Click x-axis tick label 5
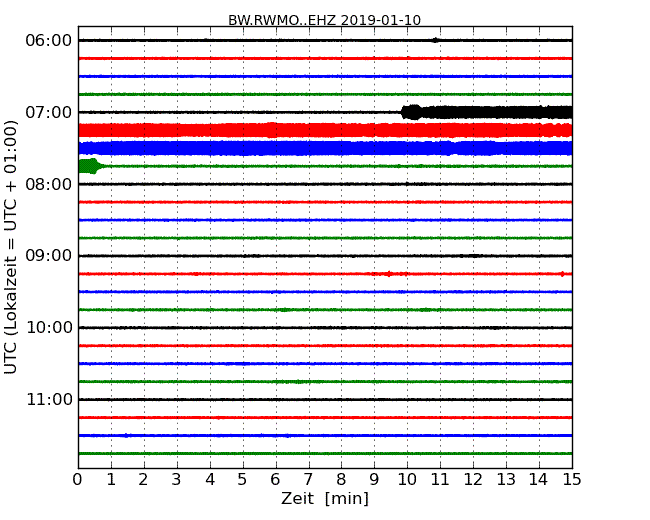The width and height of the screenshot is (650, 520). [x=242, y=480]
